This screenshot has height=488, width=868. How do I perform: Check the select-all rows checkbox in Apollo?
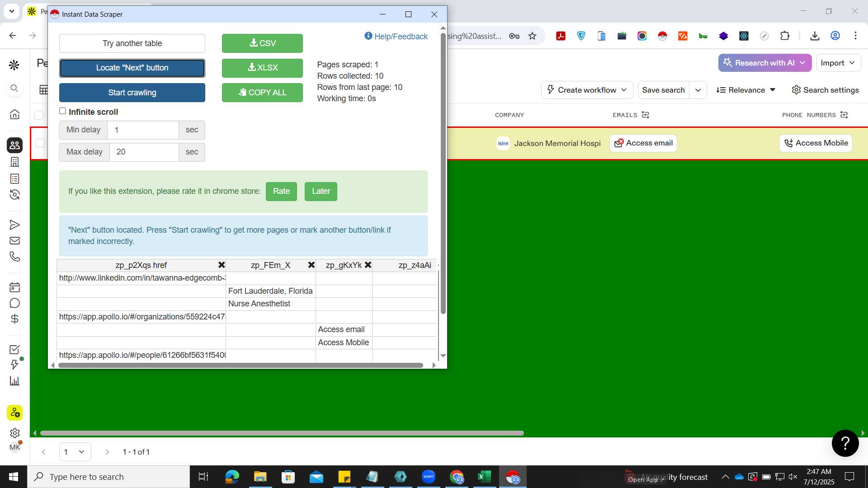[39, 115]
